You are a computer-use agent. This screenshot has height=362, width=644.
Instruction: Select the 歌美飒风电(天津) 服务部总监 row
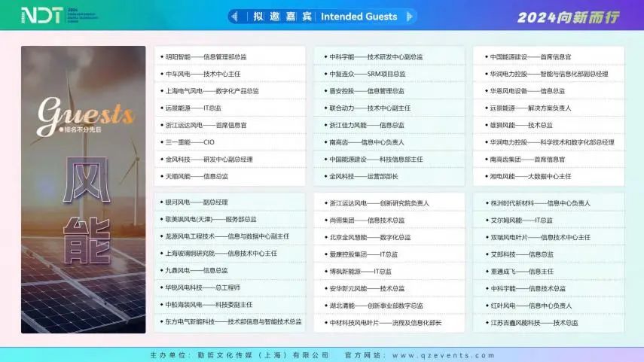pos(230,220)
